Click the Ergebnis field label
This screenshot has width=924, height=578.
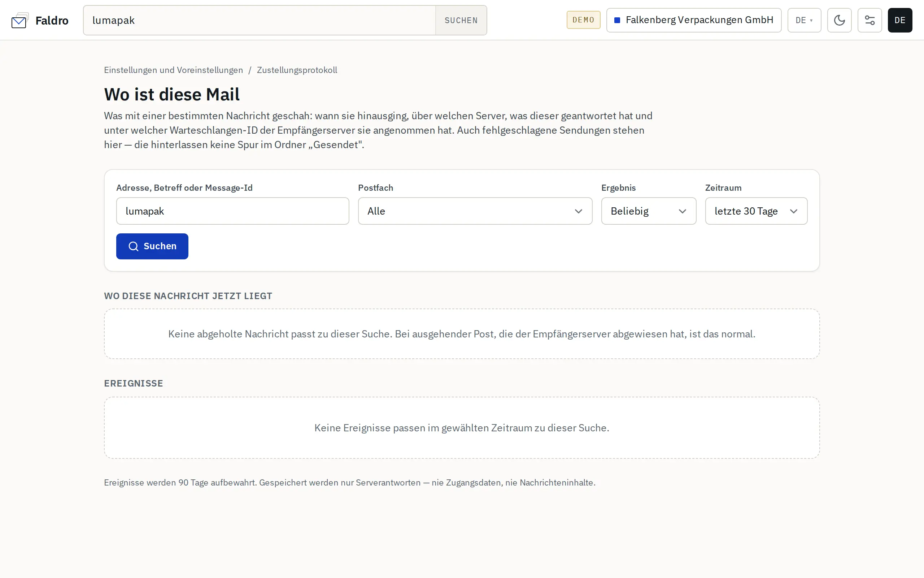coord(618,188)
